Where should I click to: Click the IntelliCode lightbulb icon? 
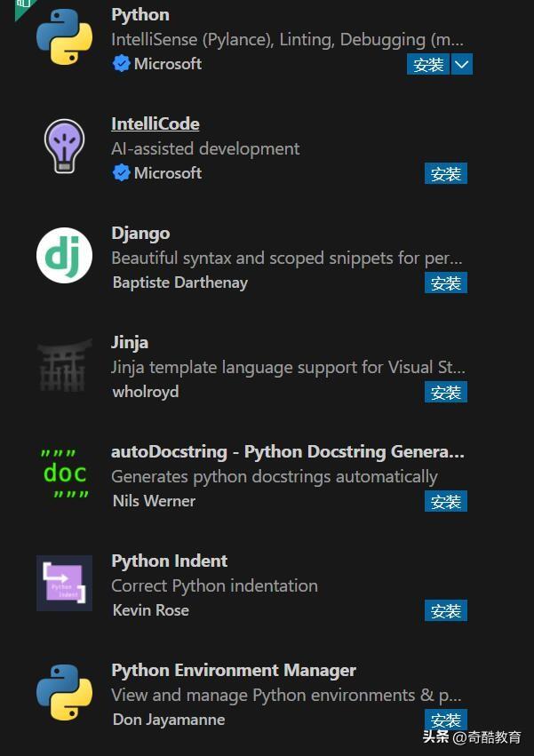(x=64, y=146)
